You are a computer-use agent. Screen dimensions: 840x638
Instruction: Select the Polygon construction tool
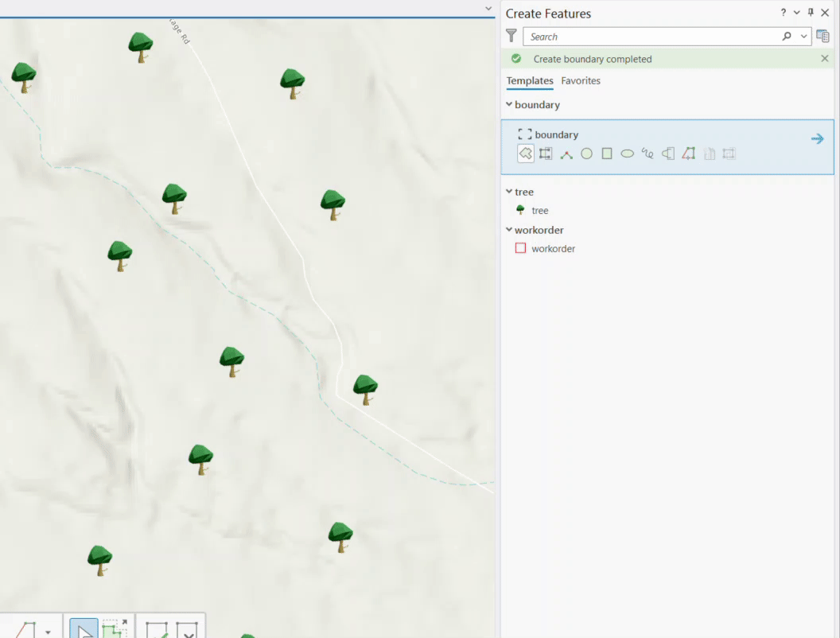(526, 154)
